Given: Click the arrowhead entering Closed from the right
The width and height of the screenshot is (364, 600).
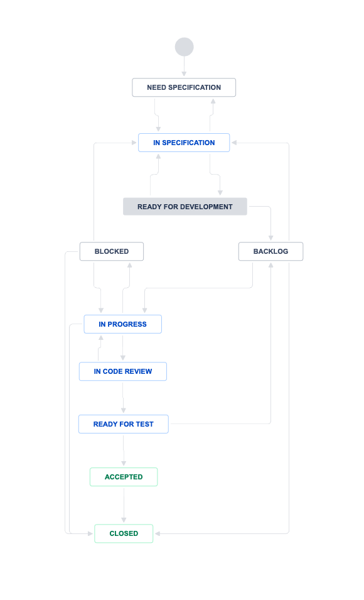Looking at the screenshot, I should 158,533.
